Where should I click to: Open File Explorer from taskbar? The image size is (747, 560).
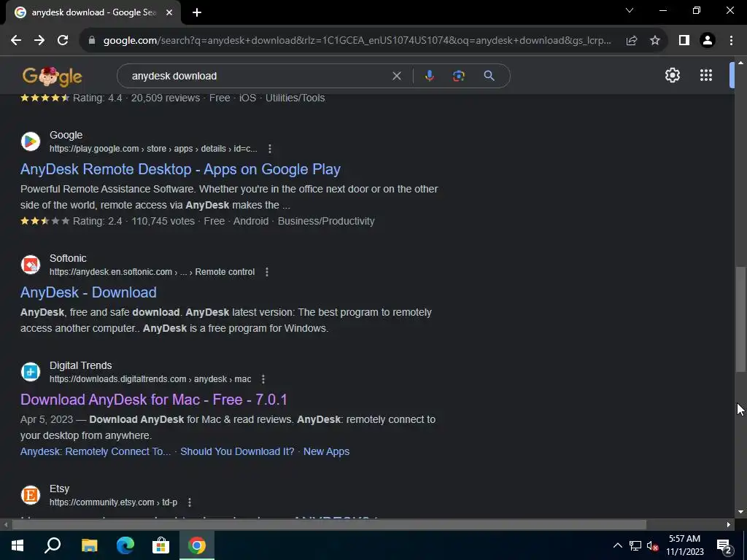[89, 545]
